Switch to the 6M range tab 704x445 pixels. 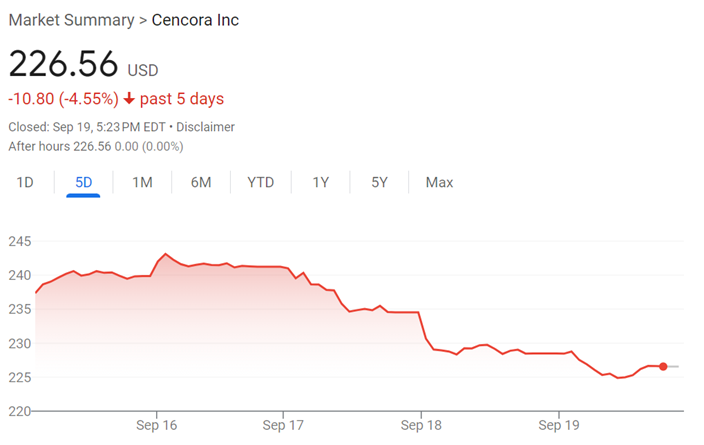(201, 182)
